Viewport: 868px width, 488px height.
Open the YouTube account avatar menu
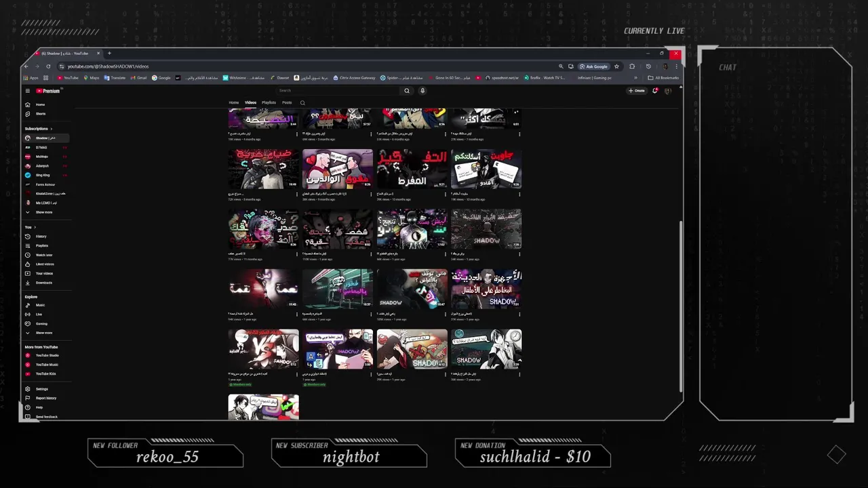point(668,91)
